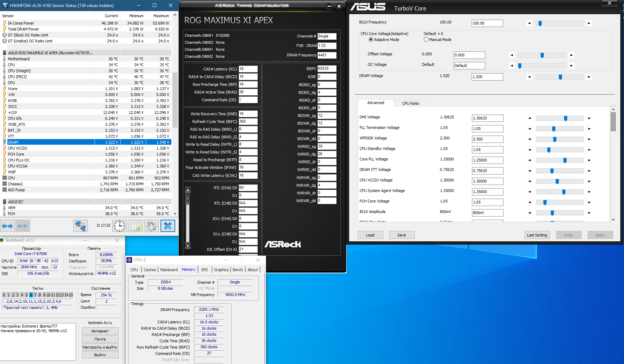Increase Core PLL Voltage with right arrow

pyautogui.click(x=589, y=160)
